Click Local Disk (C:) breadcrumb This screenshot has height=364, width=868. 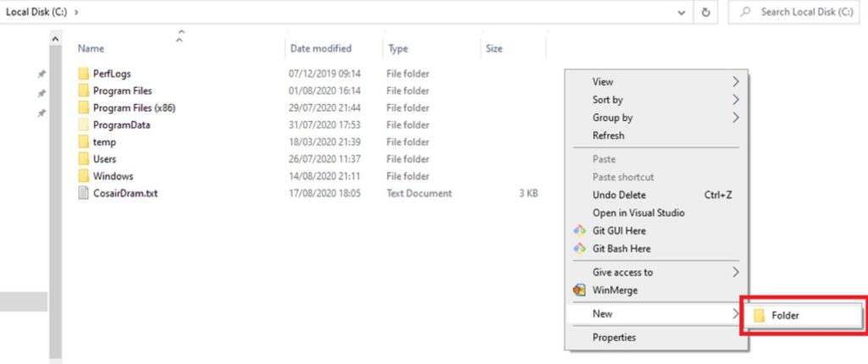36,12
